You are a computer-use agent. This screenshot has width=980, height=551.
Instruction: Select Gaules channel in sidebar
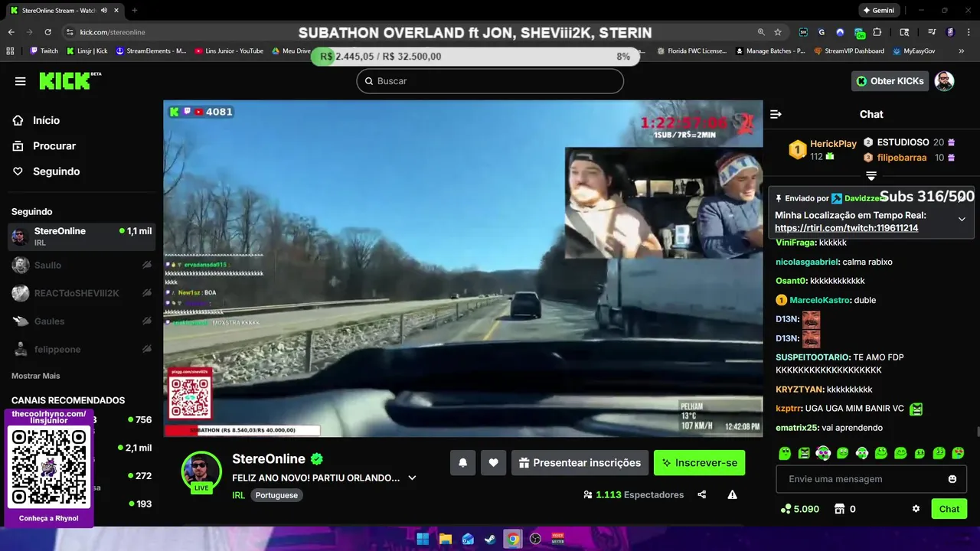click(x=81, y=321)
